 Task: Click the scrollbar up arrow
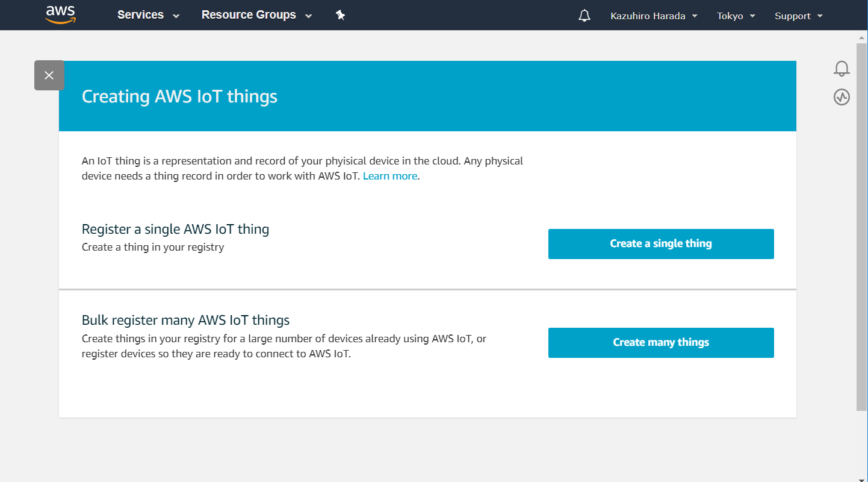(x=861, y=37)
